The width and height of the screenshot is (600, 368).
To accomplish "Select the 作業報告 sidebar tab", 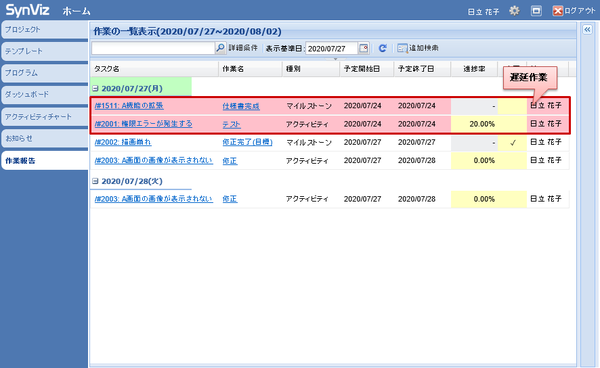I will click(44, 161).
